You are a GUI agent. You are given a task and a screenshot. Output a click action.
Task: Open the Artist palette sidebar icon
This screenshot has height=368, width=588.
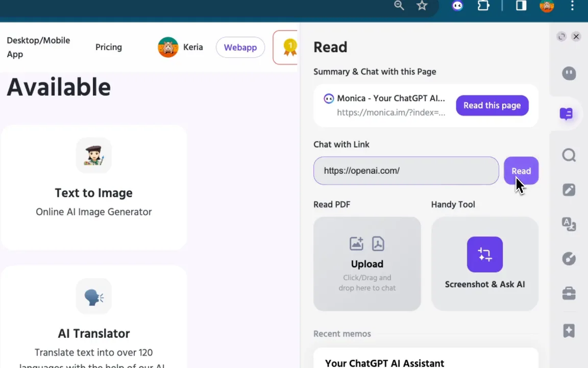click(x=569, y=259)
